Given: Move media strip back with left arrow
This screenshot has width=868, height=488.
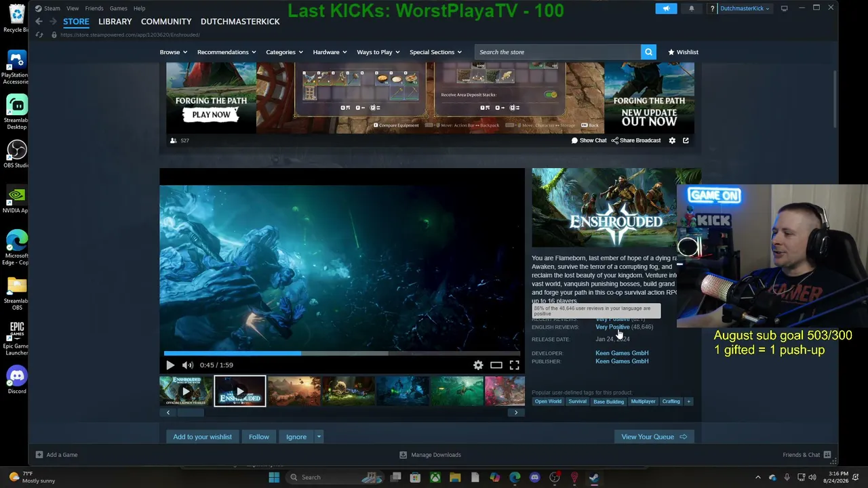Looking at the screenshot, I should pyautogui.click(x=168, y=412).
